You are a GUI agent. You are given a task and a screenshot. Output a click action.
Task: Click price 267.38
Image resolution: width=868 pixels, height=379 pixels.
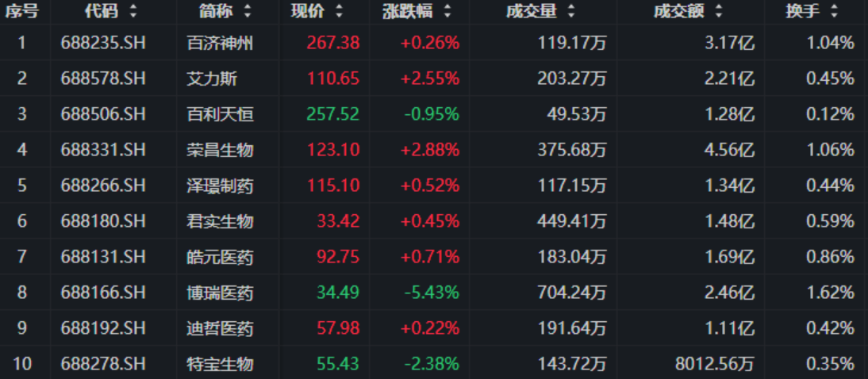(333, 43)
